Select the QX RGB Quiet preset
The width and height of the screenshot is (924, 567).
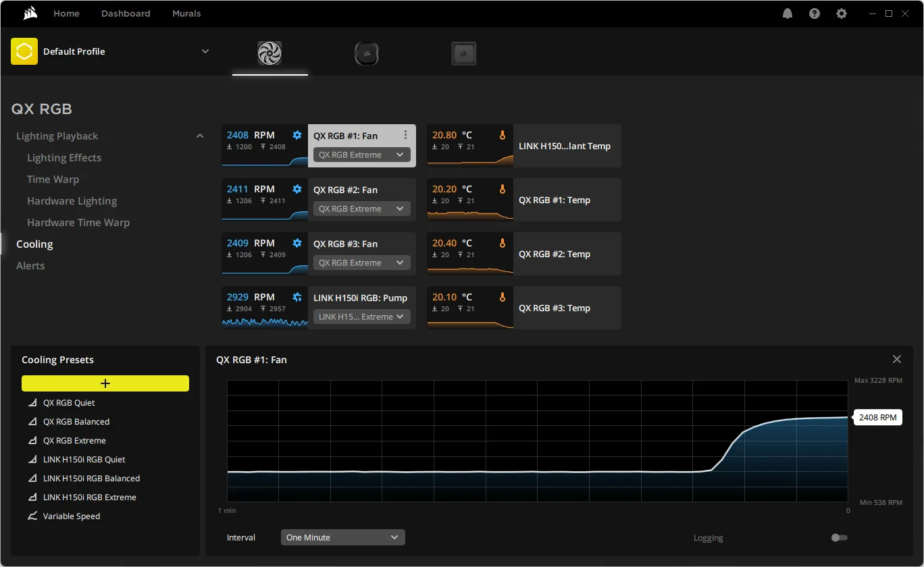[69, 403]
